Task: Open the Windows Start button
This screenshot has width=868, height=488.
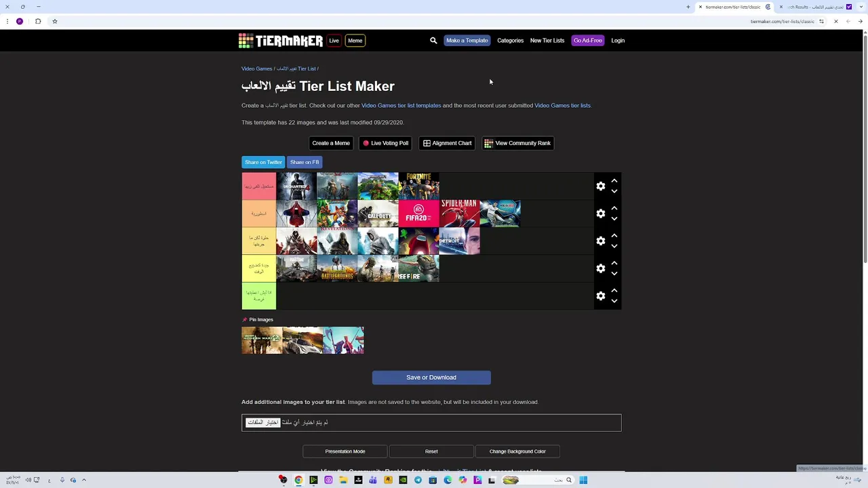Action: (x=583, y=480)
